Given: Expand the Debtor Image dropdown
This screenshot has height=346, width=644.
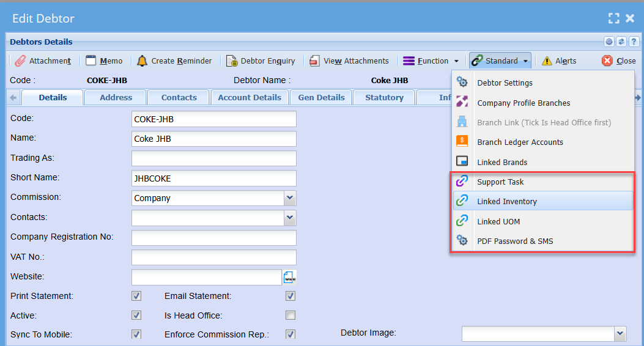Looking at the screenshot, I should coord(620,333).
